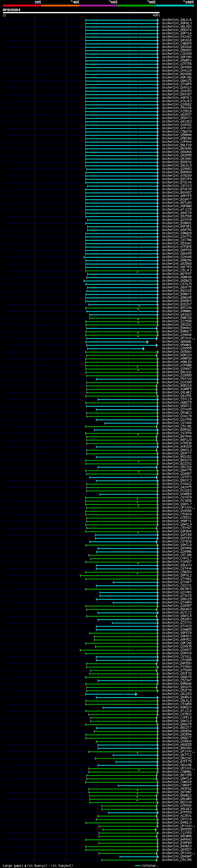
Task: Select hit label UniRef100_Q8H1Z5
Action: pos(177,81)
